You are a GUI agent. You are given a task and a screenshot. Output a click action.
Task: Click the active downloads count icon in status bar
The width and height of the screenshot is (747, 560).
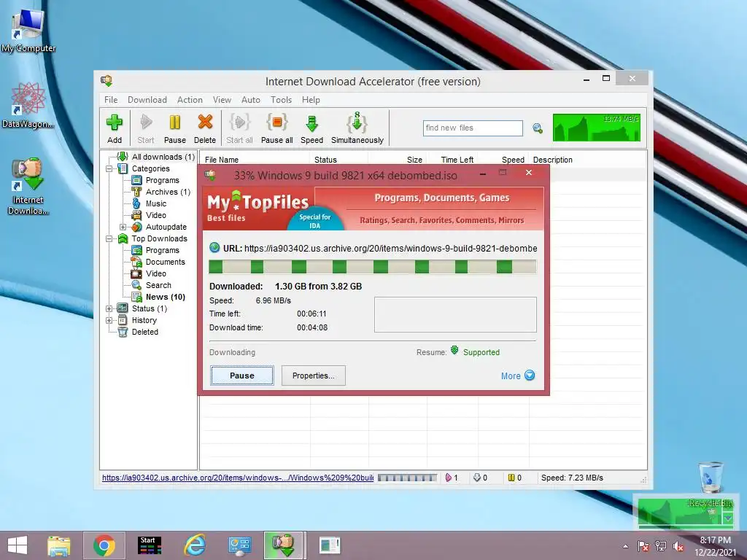click(x=449, y=478)
